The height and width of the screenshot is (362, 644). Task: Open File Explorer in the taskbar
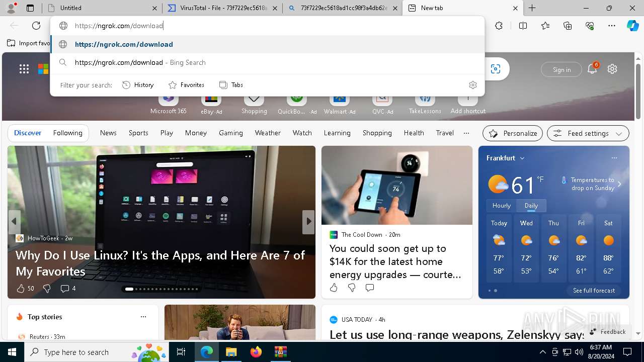pos(231,352)
